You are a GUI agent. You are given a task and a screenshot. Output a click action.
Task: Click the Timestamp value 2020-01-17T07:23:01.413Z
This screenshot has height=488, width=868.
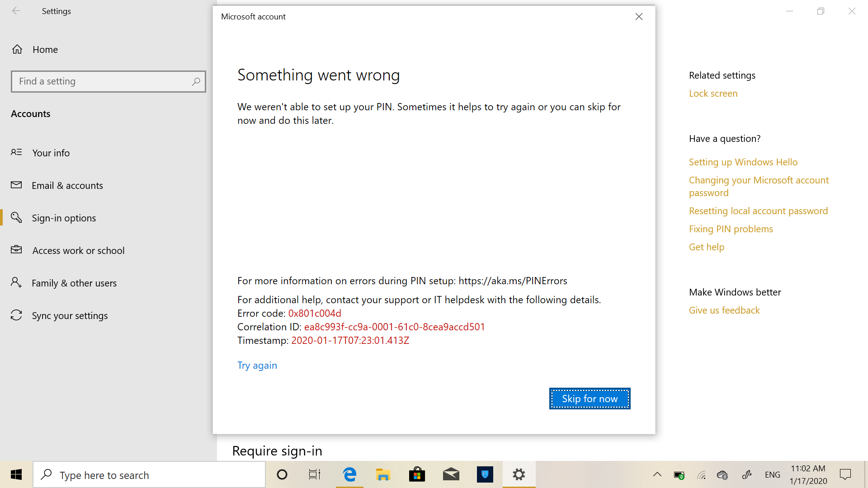point(350,340)
